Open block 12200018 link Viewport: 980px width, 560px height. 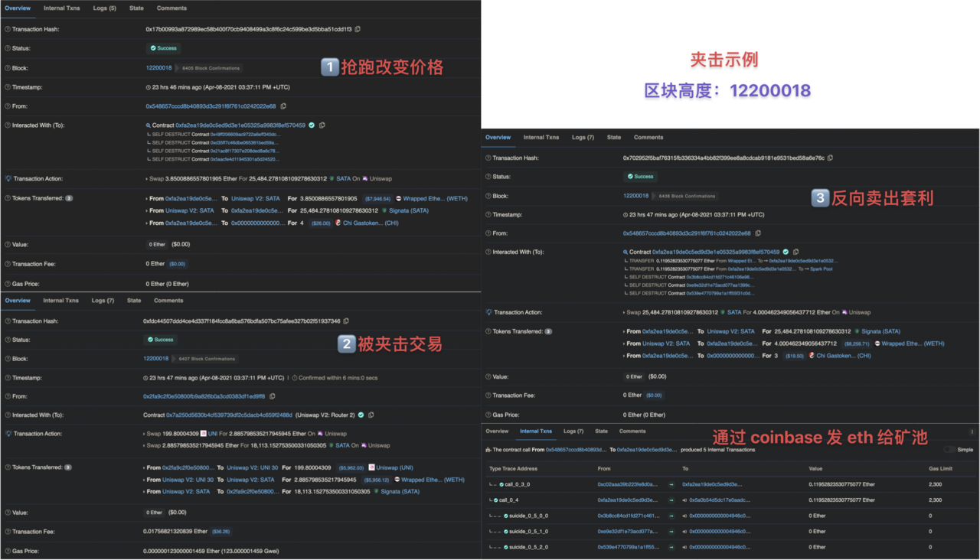(159, 67)
